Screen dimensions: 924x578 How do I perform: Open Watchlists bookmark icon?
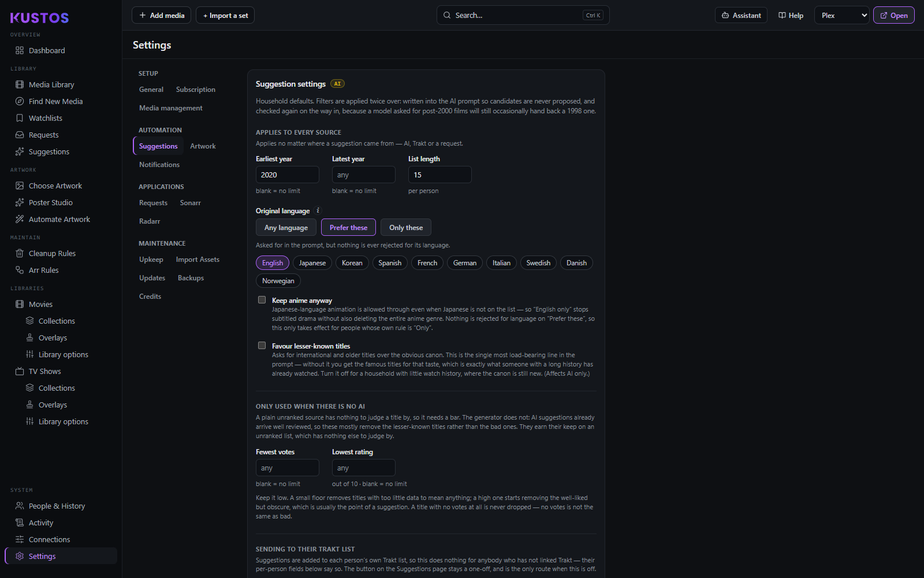click(x=20, y=118)
